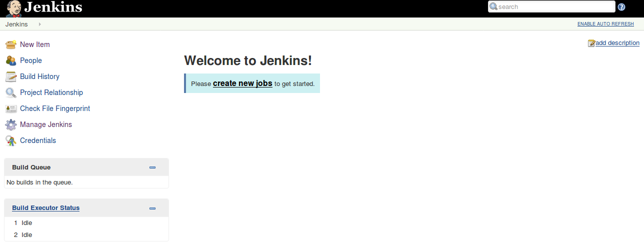Open the search help question icon
644x252 pixels.
621,7
